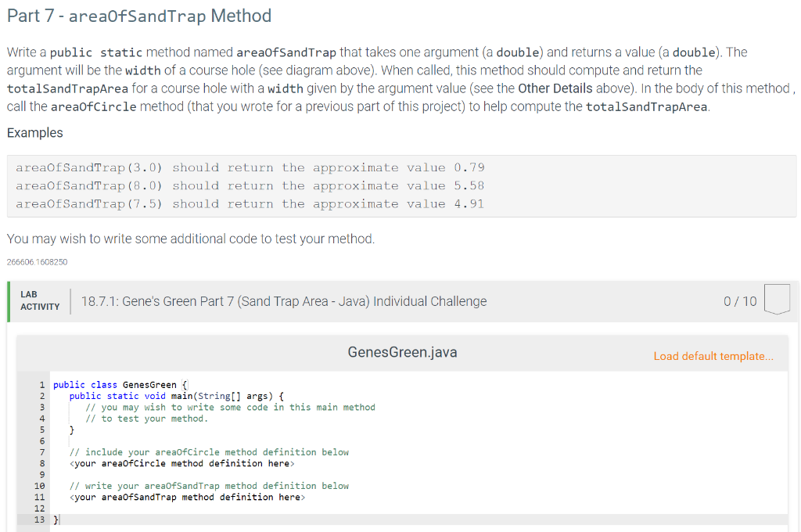The image size is (801, 532).
Task: Click the comment on line 7 in the editor
Action: (209, 452)
